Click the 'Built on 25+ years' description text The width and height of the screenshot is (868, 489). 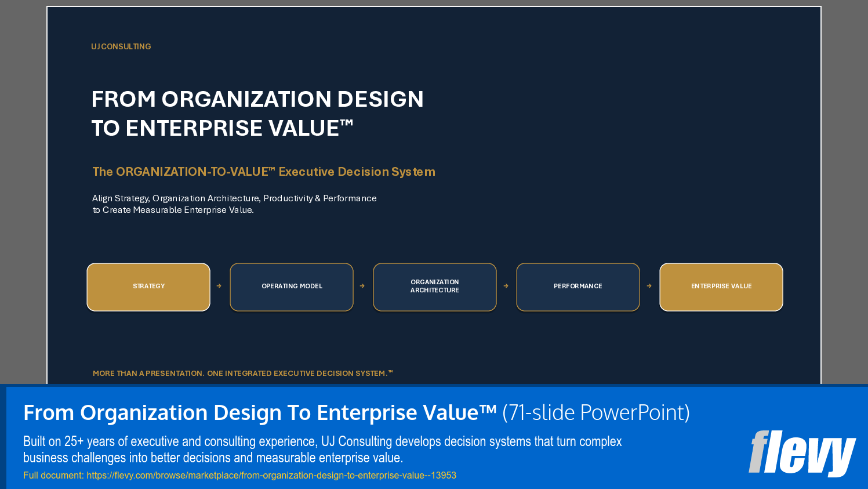[322, 450]
